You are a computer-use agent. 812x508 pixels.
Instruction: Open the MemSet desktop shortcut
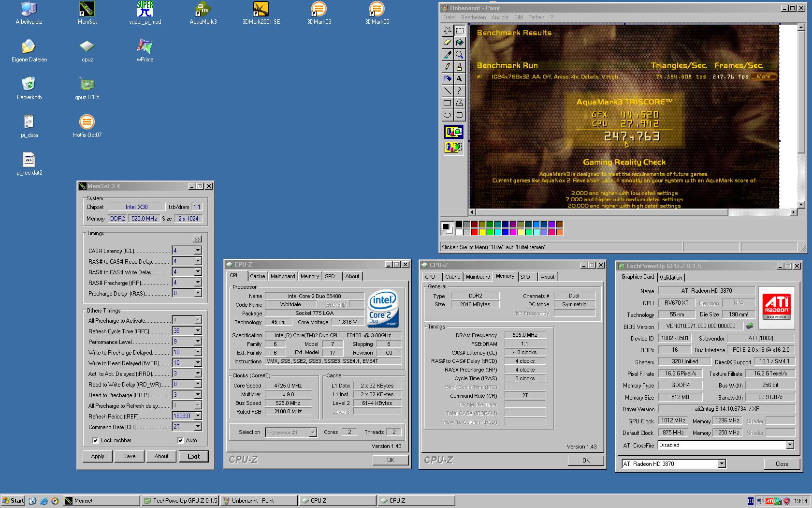coord(87,13)
